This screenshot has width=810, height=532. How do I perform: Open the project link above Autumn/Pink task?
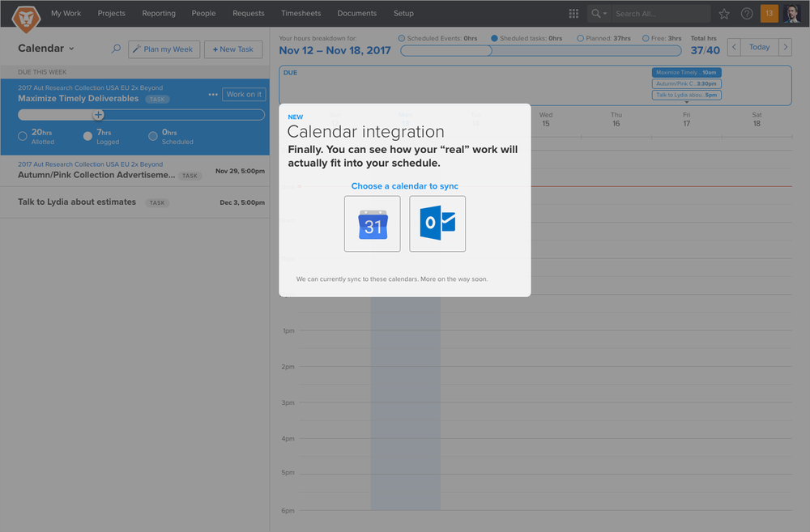coord(91,164)
